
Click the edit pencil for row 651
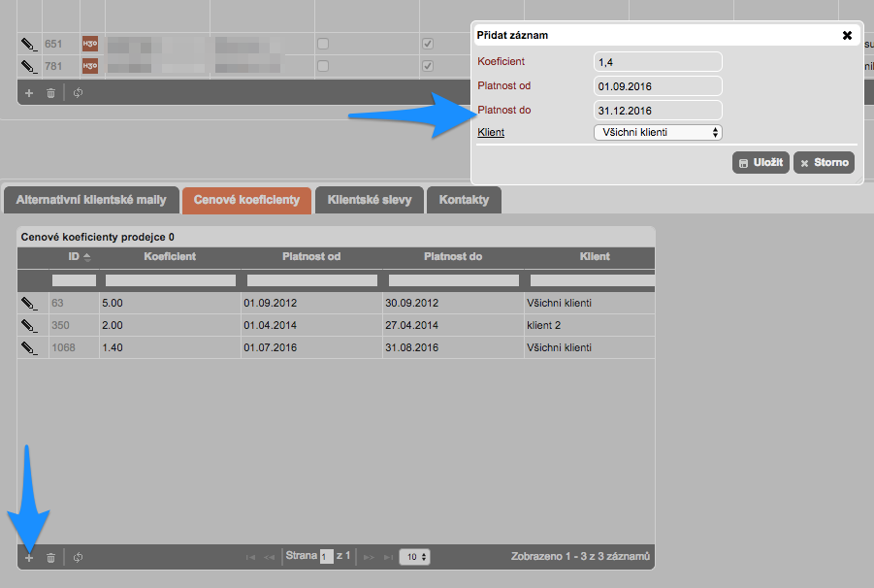tap(28, 45)
